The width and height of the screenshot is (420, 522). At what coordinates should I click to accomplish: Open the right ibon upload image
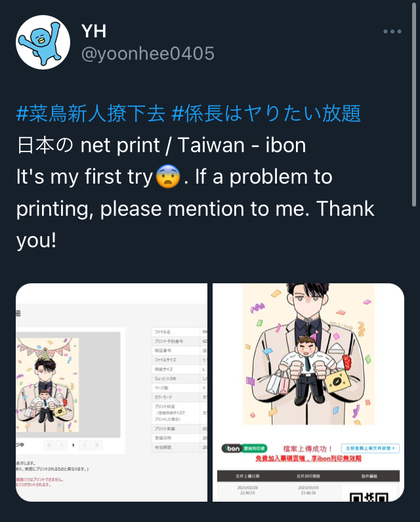308,393
